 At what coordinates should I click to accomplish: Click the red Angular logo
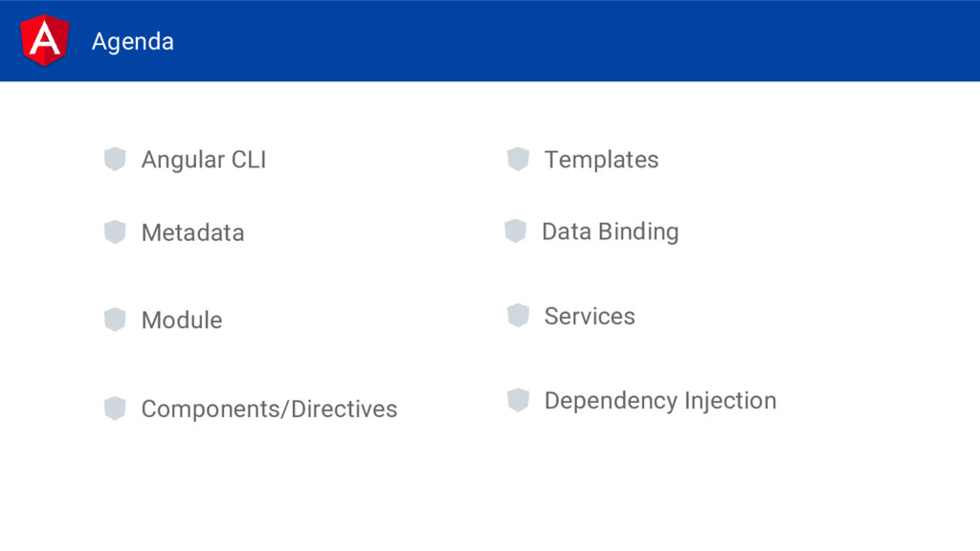coord(44,40)
